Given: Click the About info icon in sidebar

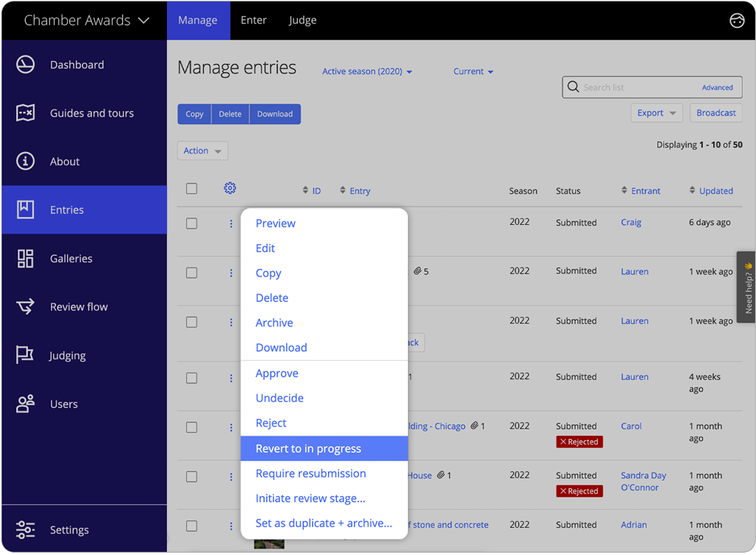Looking at the screenshot, I should (x=25, y=161).
